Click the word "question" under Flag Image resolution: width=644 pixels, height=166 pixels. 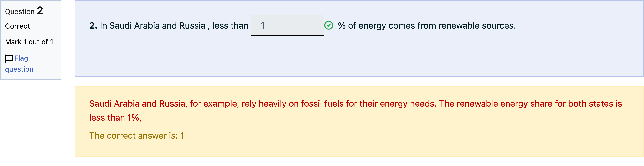tap(19, 69)
